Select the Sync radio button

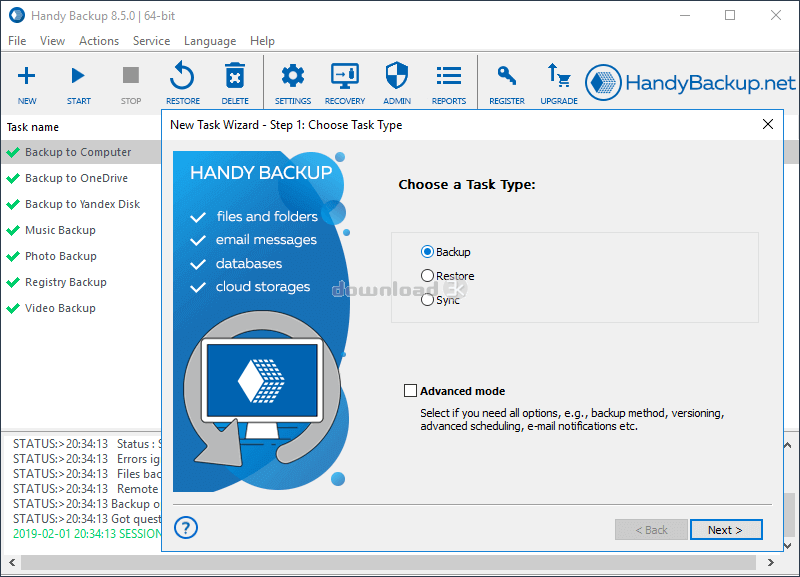tap(427, 299)
